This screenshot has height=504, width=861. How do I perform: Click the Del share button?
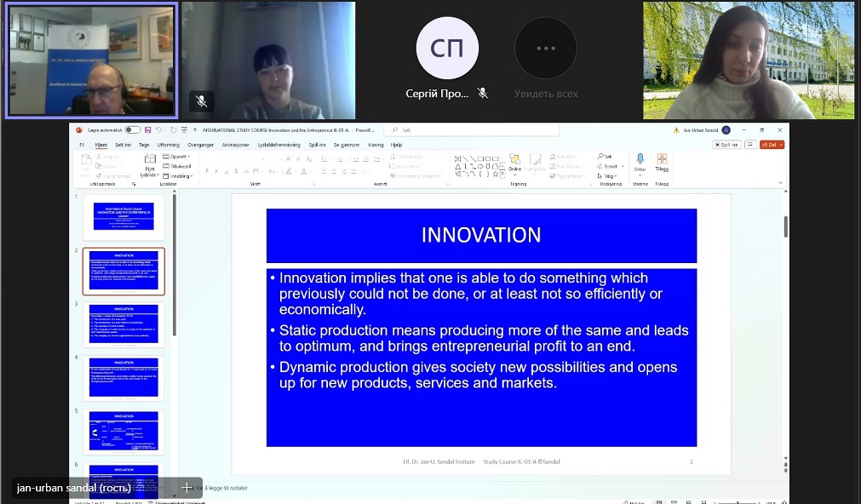(x=769, y=145)
